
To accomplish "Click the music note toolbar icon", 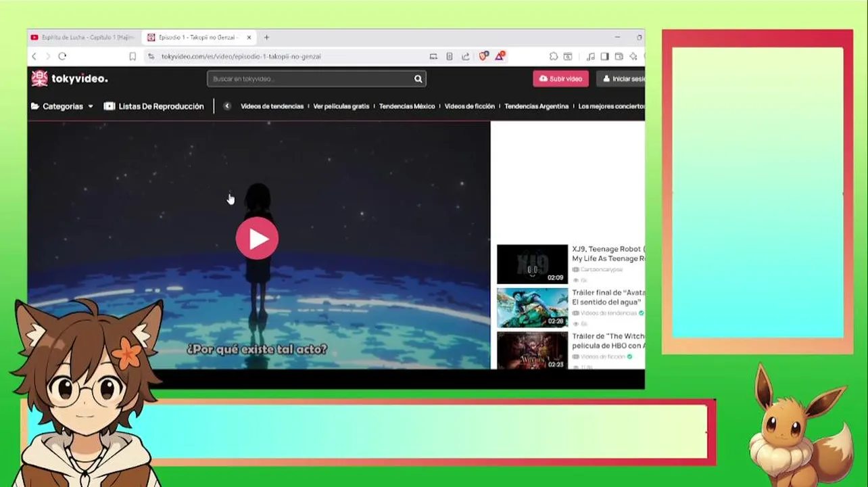I will 590,56.
